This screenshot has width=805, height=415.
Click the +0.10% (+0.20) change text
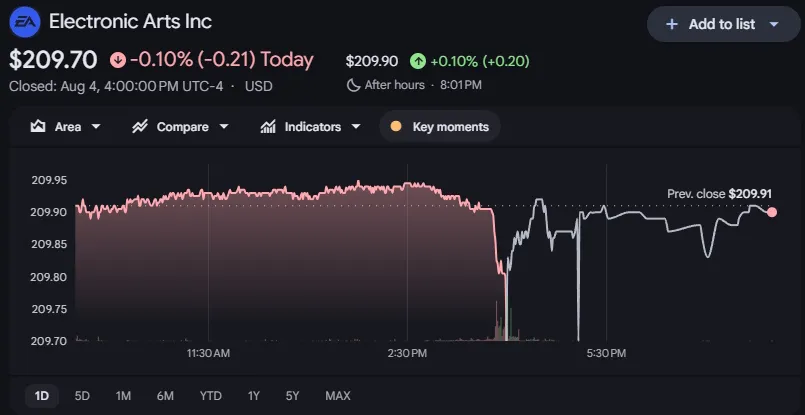click(x=480, y=62)
